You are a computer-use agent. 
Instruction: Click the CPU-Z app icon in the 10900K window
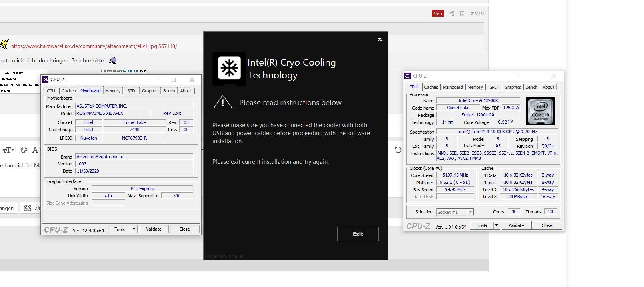(408, 76)
